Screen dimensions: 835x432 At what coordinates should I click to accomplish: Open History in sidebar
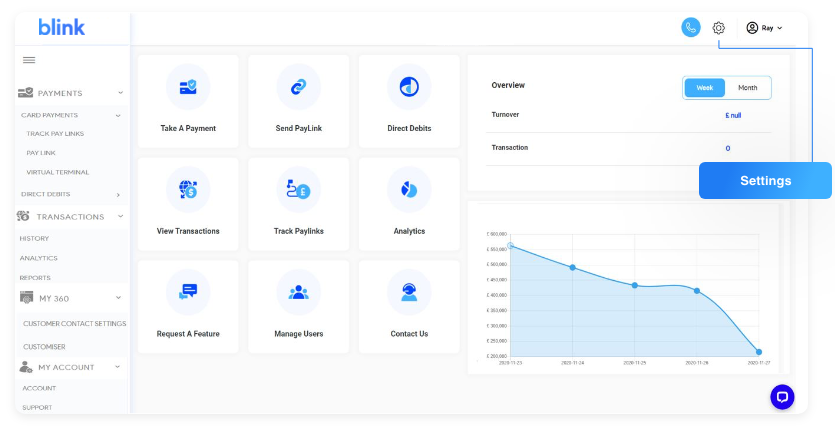pyautogui.click(x=34, y=238)
